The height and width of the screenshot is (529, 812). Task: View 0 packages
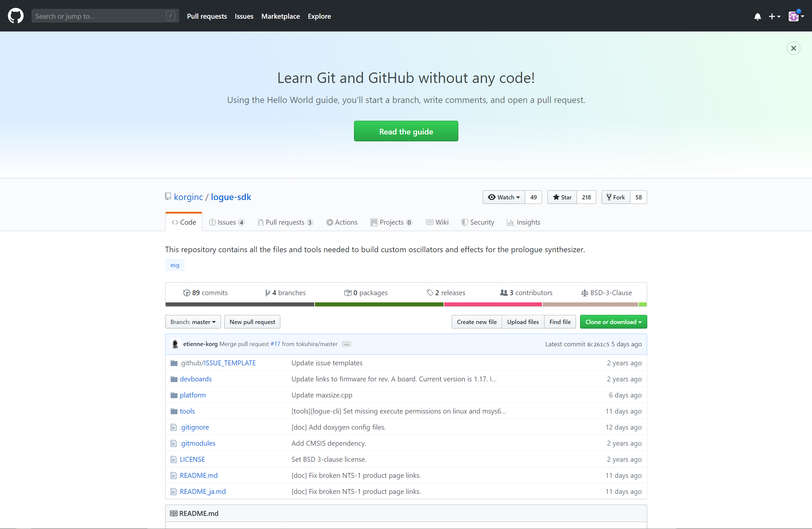(366, 293)
